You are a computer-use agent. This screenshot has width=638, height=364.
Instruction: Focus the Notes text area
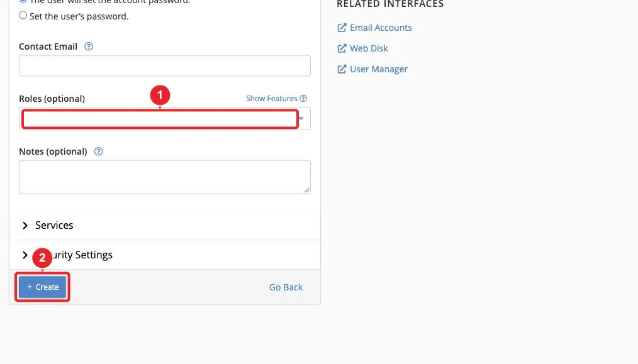point(165,177)
